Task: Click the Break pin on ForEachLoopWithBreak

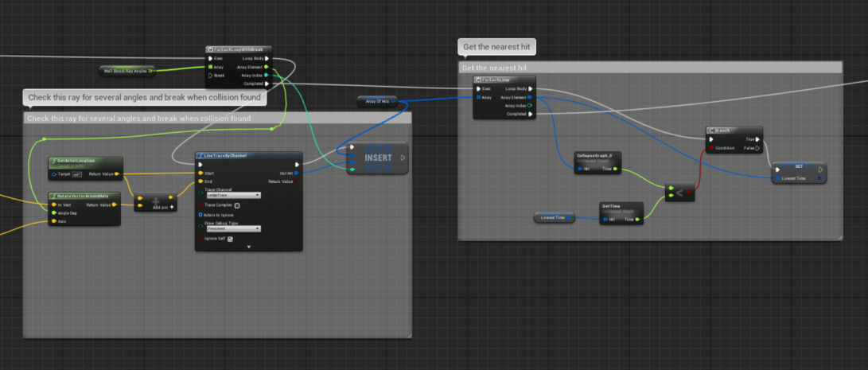Action: pyautogui.click(x=211, y=76)
